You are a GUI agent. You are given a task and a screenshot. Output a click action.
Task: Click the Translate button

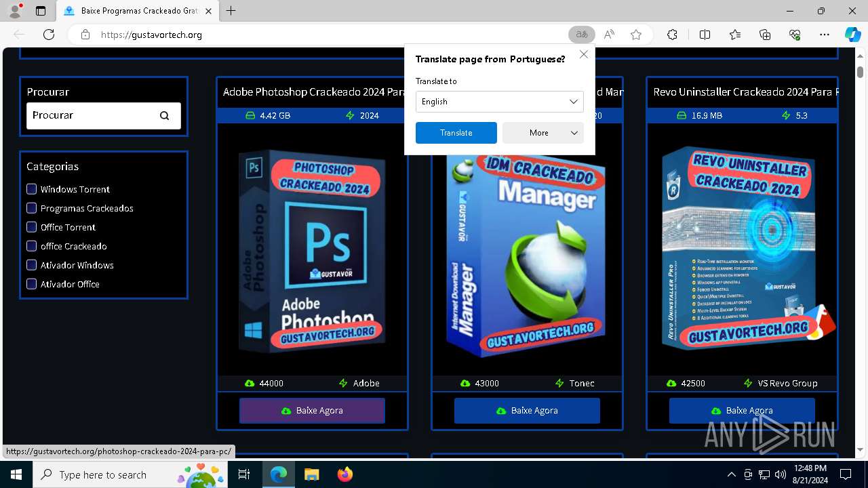[456, 133]
